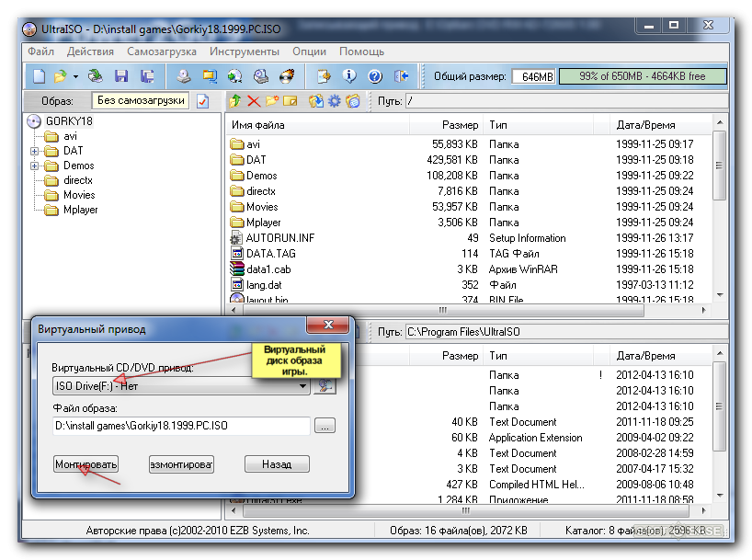Click the blue info bubble icon
Screen dimensions: 752x560
tap(349, 75)
